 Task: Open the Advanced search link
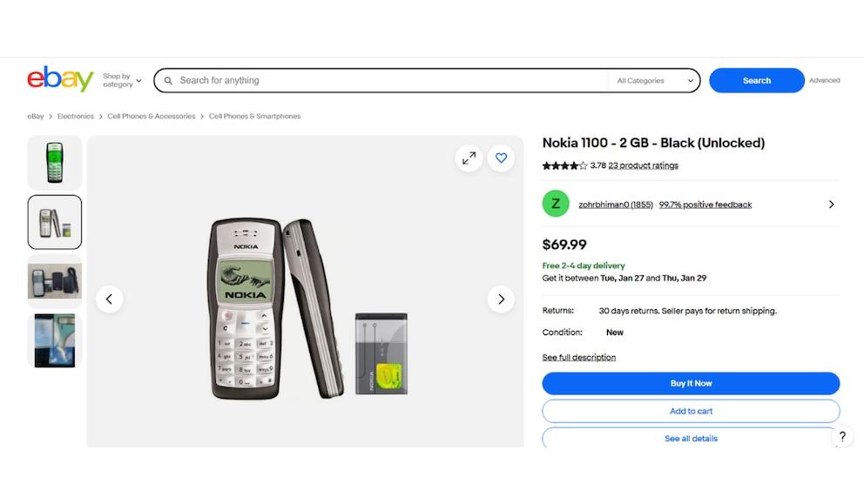click(824, 79)
